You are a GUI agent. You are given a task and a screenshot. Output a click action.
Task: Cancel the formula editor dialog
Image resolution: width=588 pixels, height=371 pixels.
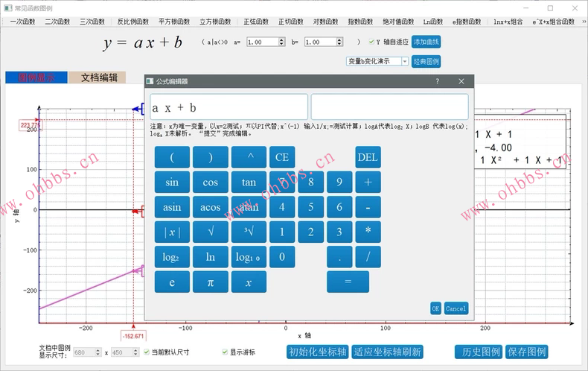coord(456,308)
